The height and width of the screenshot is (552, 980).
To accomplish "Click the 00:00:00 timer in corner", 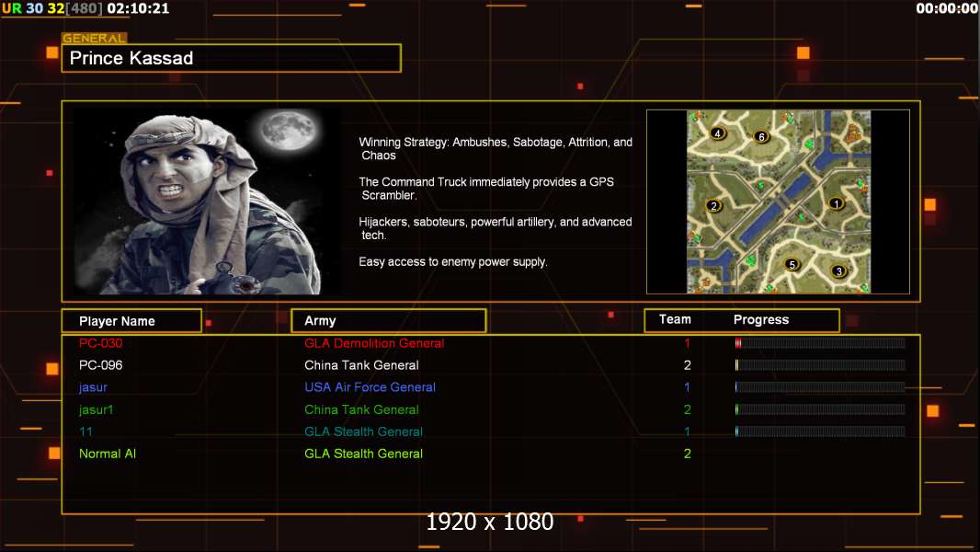I will (x=946, y=8).
